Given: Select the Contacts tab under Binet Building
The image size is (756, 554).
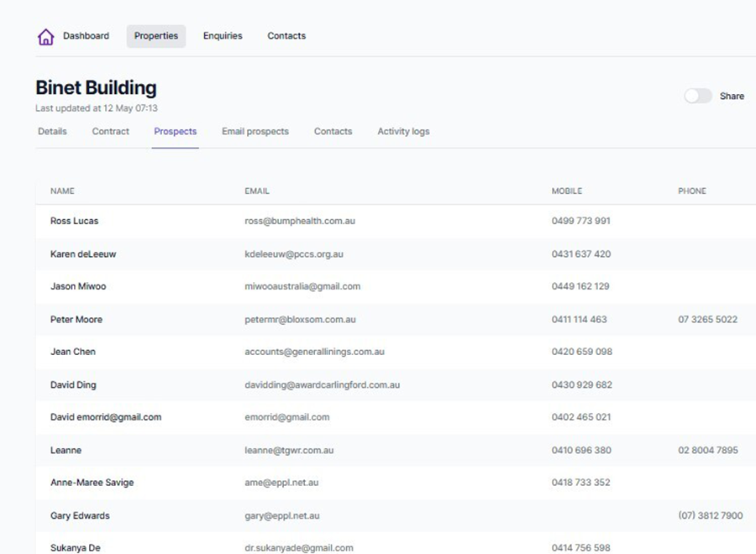Looking at the screenshot, I should pyautogui.click(x=333, y=132).
